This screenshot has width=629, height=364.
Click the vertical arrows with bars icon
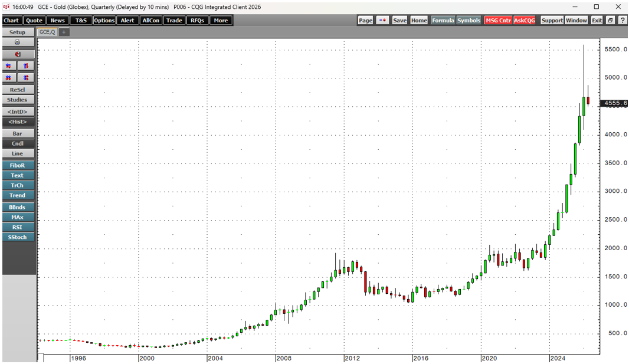click(x=26, y=78)
